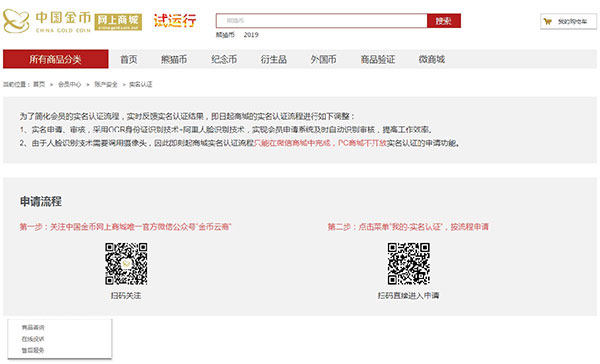Click the 扫码直接进入申请 QR code

click(408, 264)
